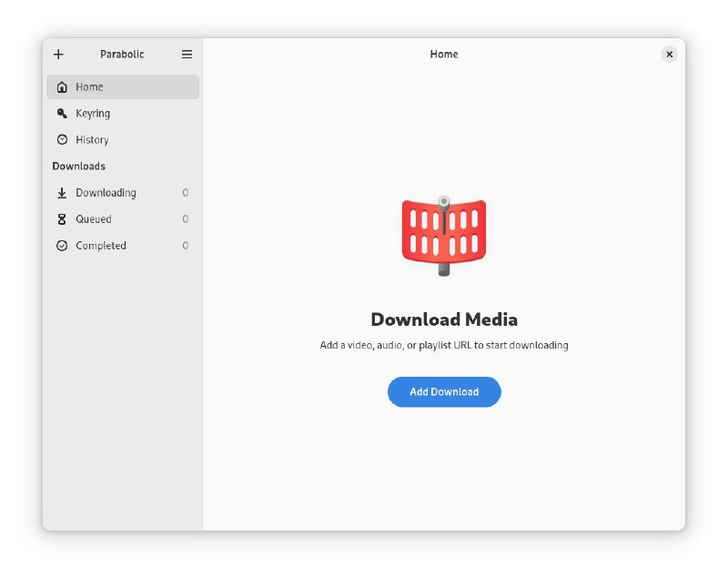728x577 pixels.
Task: Click the house icon beside Home
Action: point(62,87)
